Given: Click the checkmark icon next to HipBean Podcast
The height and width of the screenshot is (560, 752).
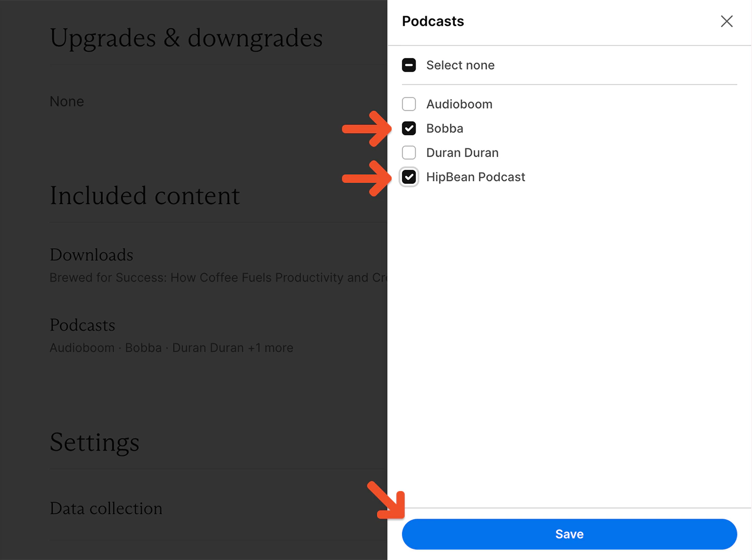Looking at the screenshot, I should (x=409, y=177).
